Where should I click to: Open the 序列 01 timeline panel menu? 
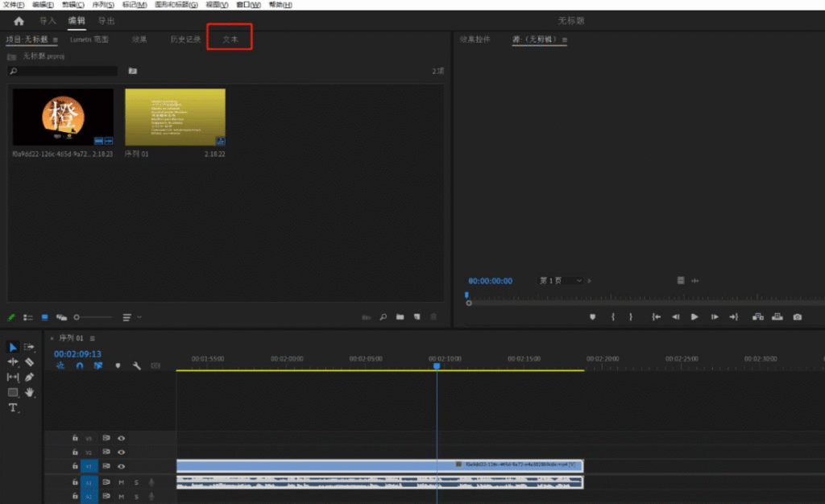coord(93,338)
